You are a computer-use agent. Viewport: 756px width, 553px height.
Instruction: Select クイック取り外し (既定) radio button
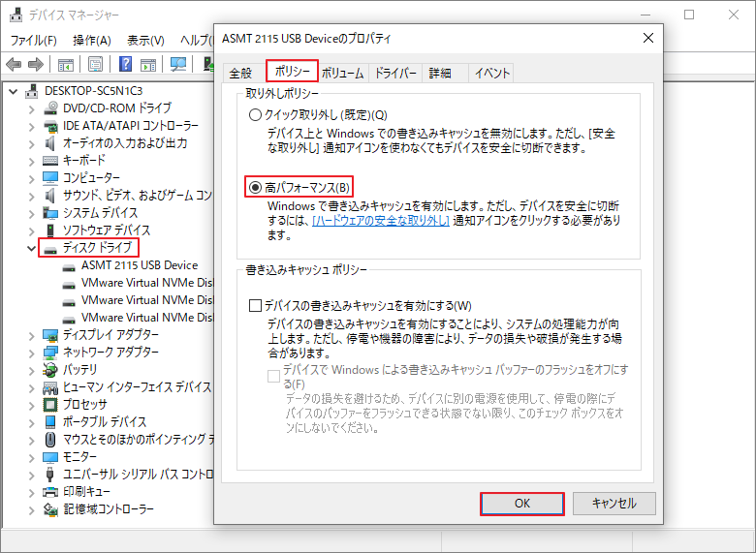(x=255, y=114)
